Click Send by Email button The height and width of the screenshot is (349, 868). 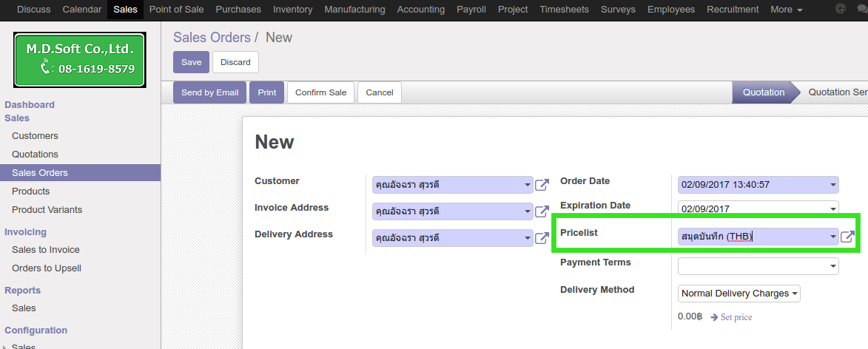pyautogui.click(x=209, y=92)
